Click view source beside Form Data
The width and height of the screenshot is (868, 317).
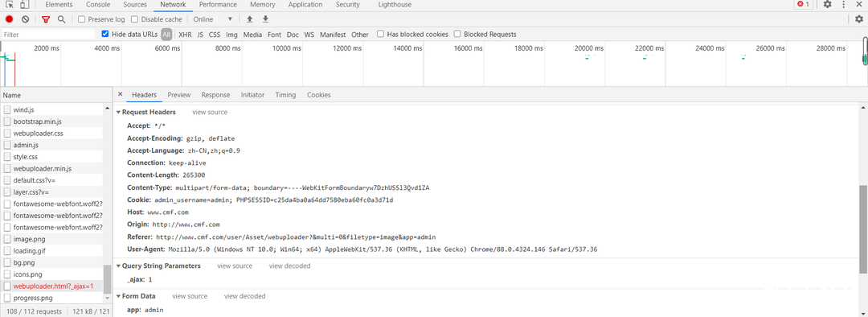pos(190,296)
